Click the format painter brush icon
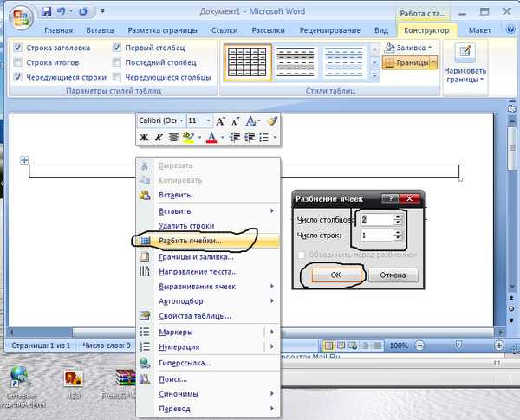 272,121
